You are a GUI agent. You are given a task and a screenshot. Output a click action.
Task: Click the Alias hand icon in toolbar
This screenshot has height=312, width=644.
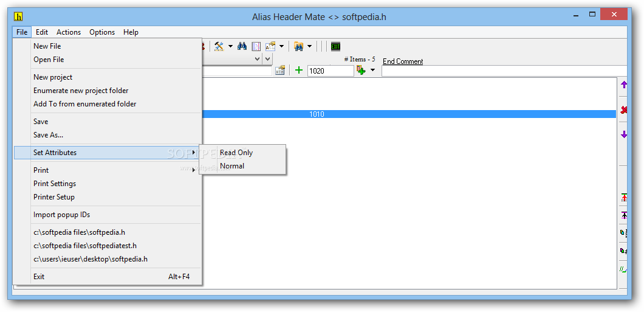pyautogui.click(x=270, y=46)
